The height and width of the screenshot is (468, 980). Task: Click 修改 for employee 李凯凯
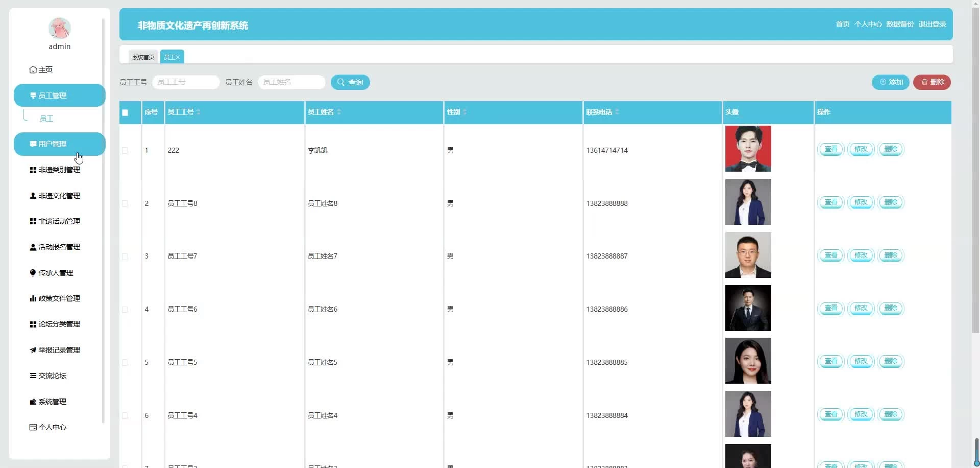tap(861, 149)
